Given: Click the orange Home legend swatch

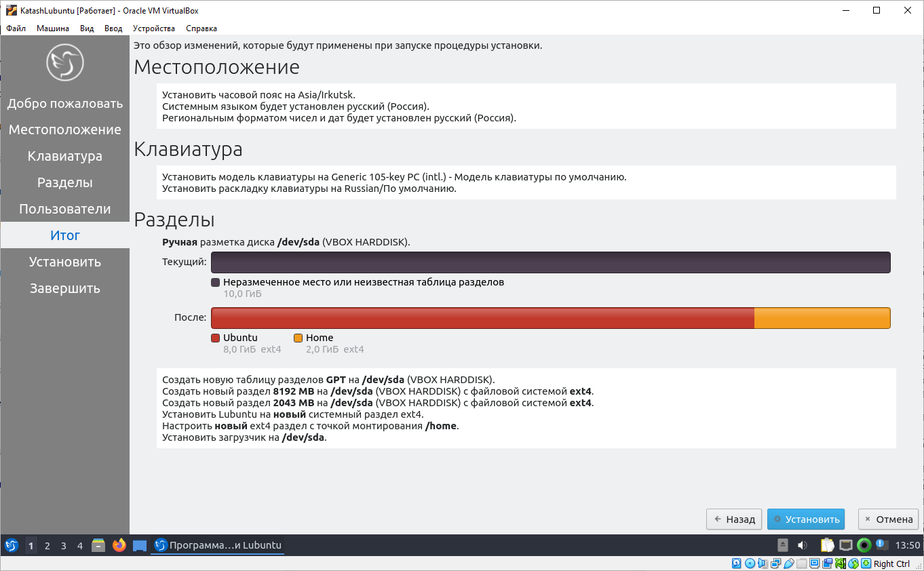Looking at the screenshot, I should point(299,338).
